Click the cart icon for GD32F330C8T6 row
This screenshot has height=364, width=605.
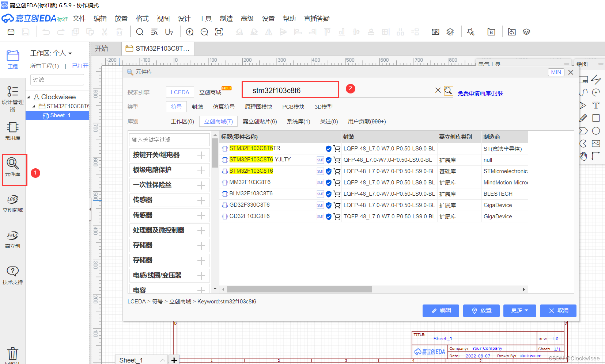point(337,205)
